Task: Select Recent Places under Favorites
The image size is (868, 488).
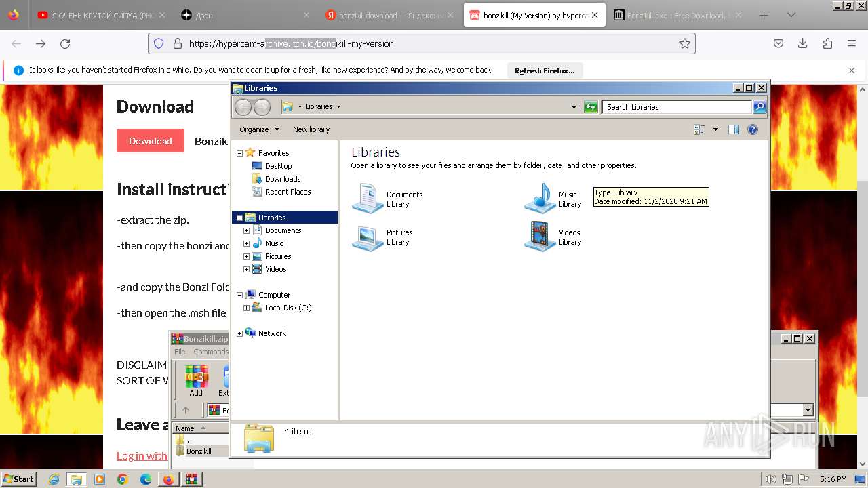Action: tap(288, 192)
